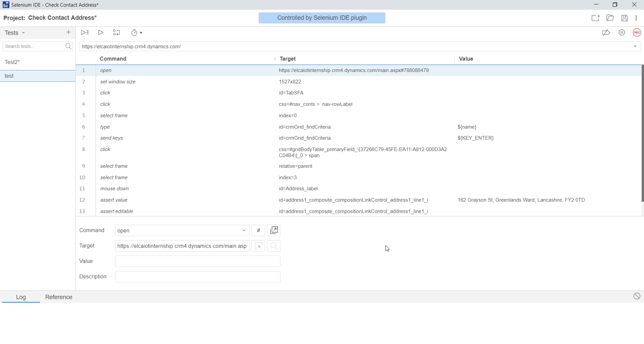Select select frame index=0 row
644x344 pixels.
pos(359,116)
